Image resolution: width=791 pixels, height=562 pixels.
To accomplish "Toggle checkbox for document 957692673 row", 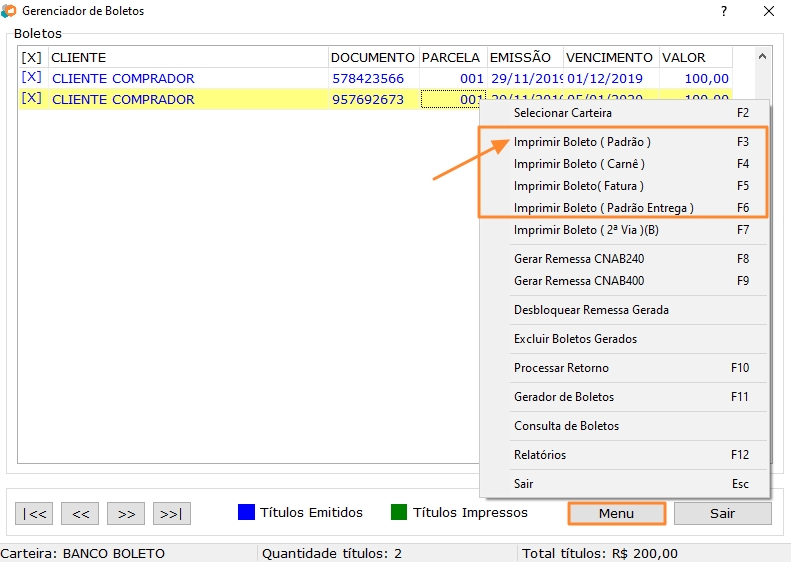I will pos(31,99).
